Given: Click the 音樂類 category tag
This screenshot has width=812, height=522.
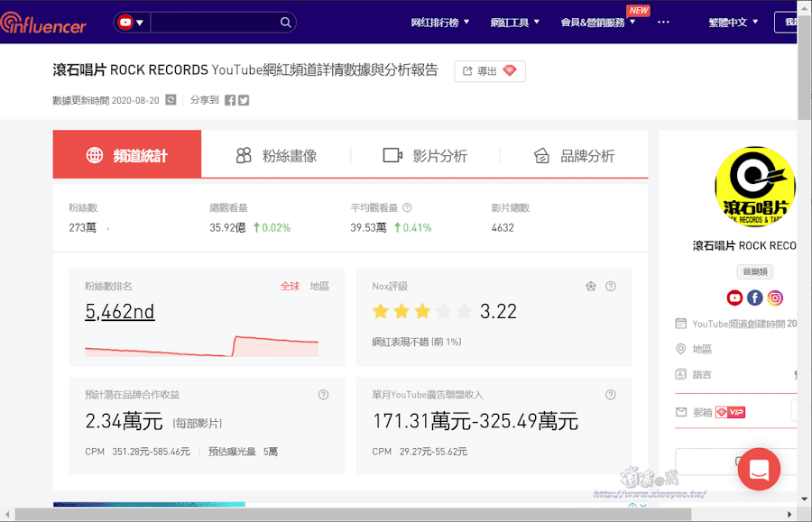Looking at the screenshot, I should pos(755,271).
